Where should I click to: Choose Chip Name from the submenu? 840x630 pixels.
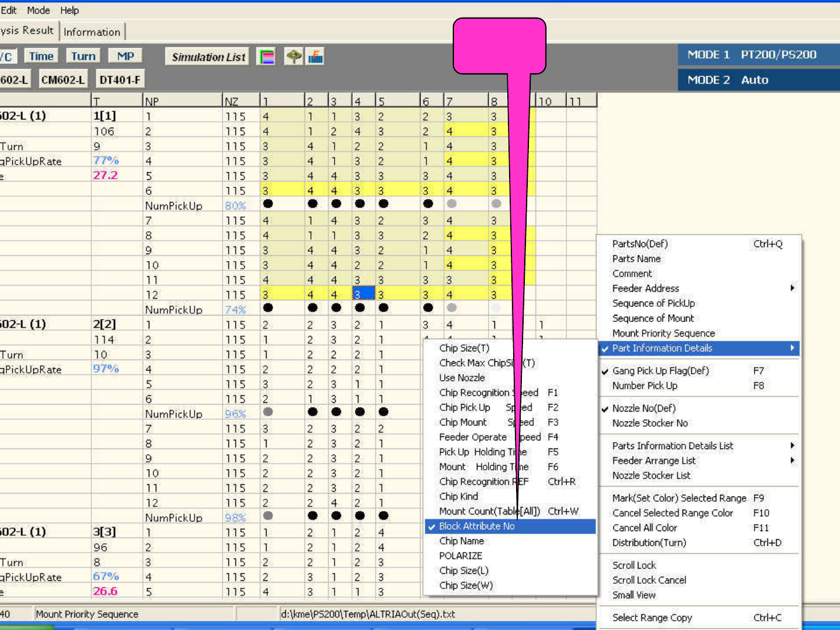462,541
